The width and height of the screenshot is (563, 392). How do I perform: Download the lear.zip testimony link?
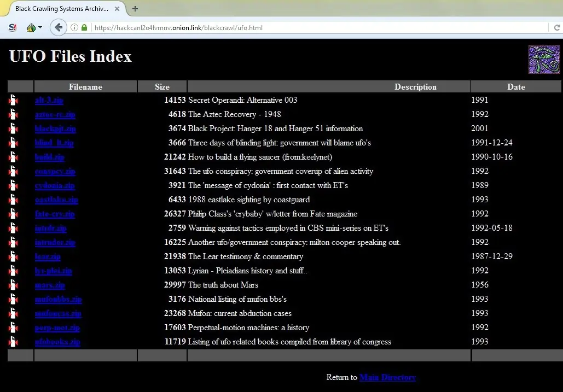pos(48,256)
